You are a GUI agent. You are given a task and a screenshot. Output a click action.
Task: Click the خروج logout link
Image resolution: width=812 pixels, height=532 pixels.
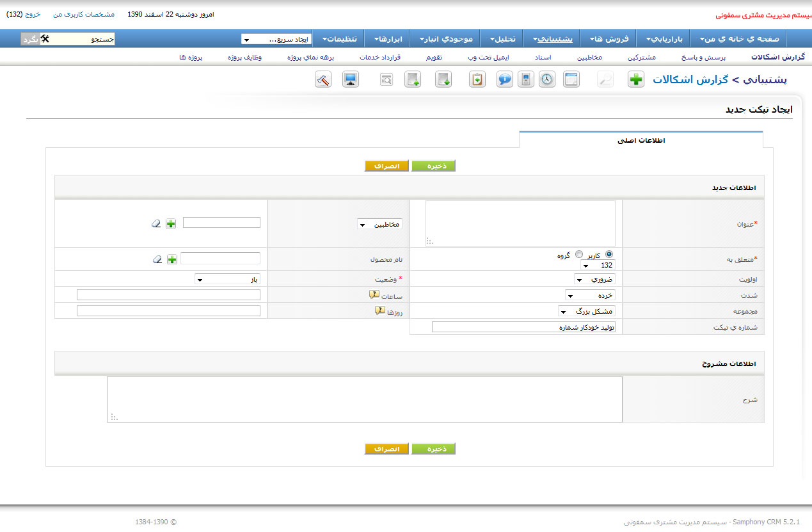32,14
